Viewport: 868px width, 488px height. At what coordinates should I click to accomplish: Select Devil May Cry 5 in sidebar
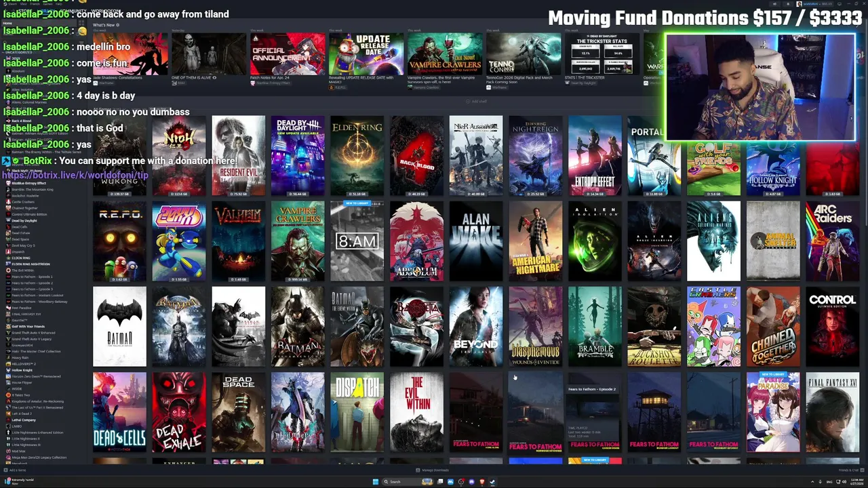tap(24, 245)
